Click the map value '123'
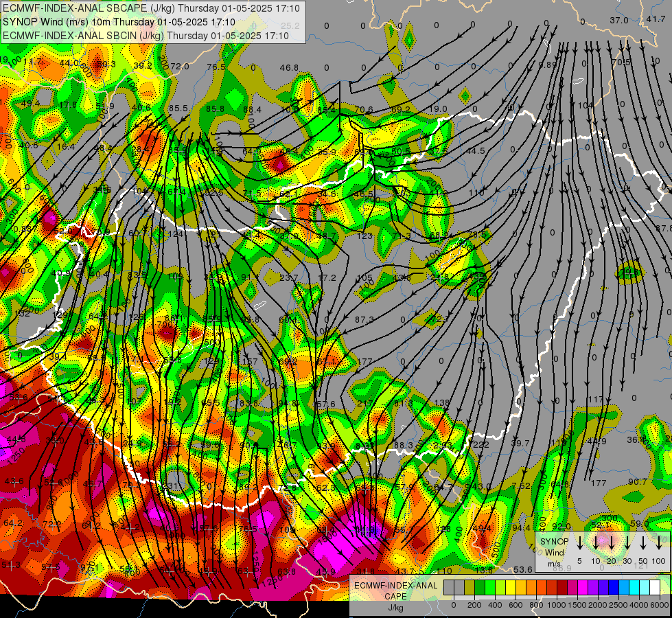Screen dimensions: 672x618 pos(364,236)
